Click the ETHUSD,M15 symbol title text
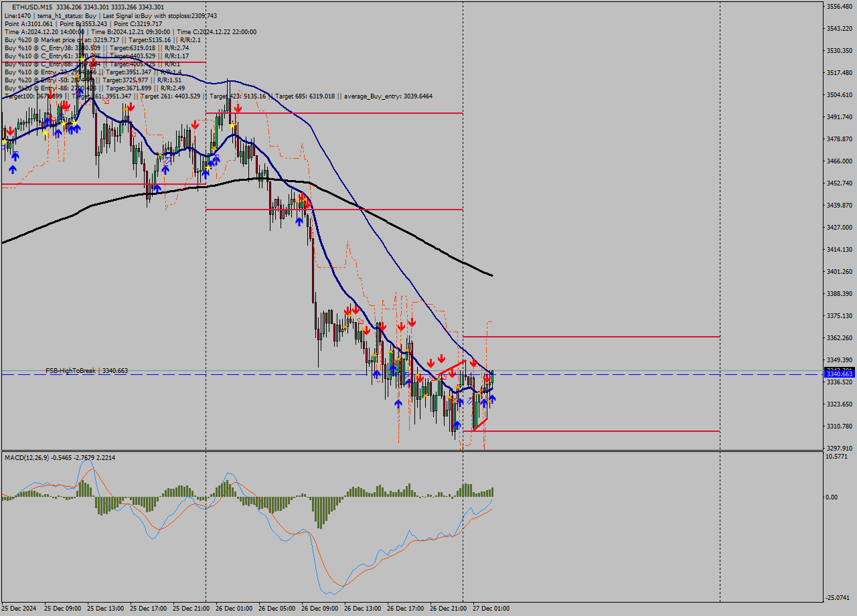Screen dimensions: 857x616 pyautogui.click(x=33, y=7)
